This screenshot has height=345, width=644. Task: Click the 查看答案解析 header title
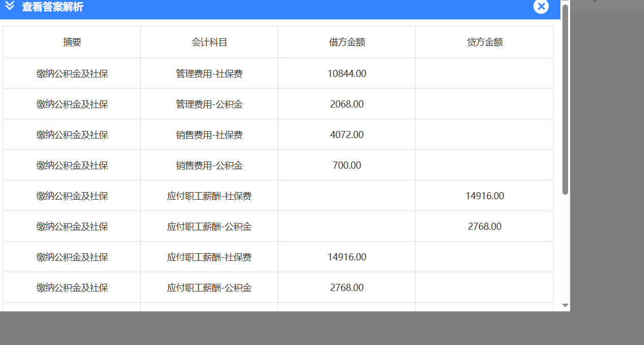click(52, 7)
